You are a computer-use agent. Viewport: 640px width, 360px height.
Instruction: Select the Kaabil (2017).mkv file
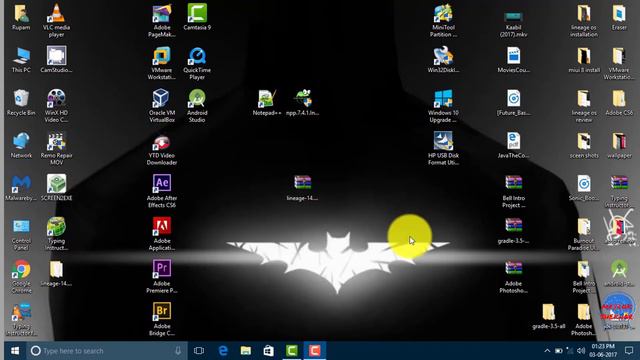513,23
